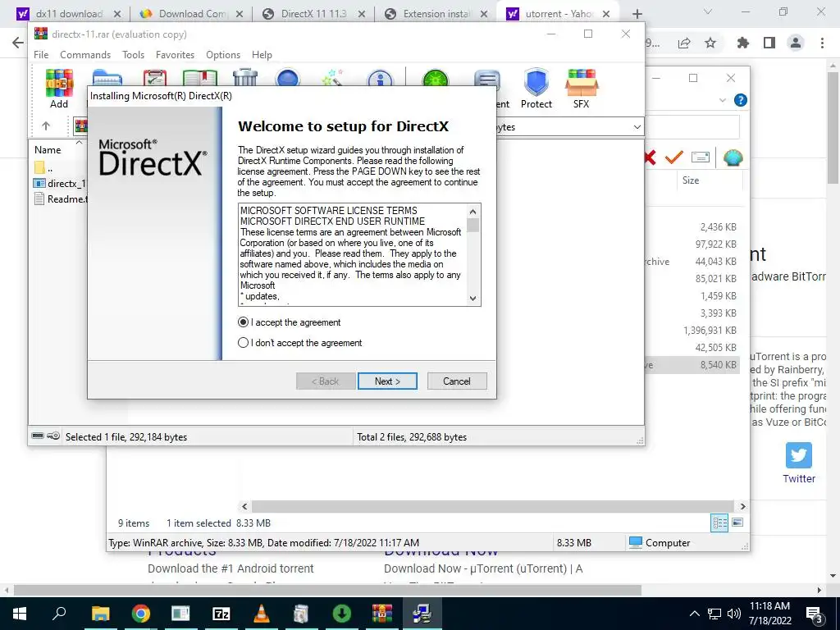840x630 pixels.
Task: Click the rename icon in Explorer ribbon
Action: (x=701, y=157)
